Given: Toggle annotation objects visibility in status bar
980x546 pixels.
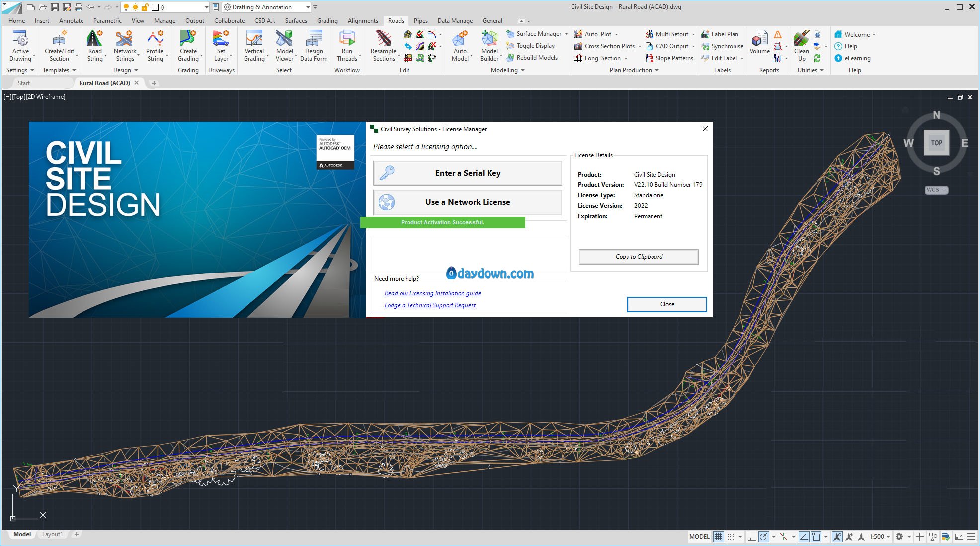Looking at the screenshot, I should click(x=837, y=537).
